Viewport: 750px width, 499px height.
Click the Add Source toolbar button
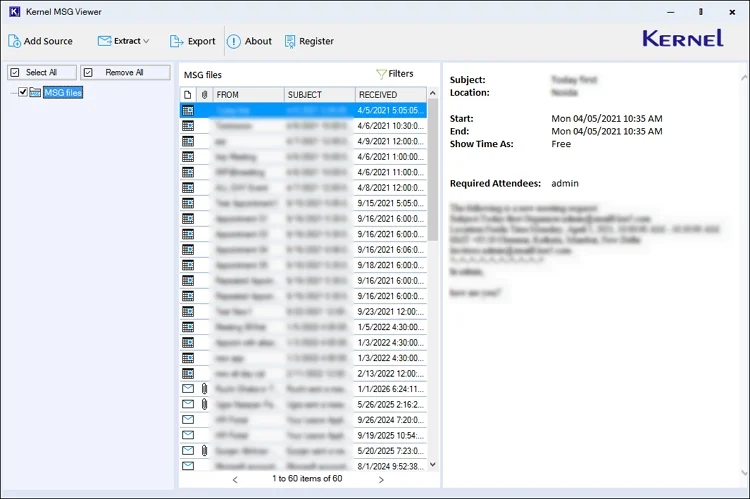pos(41,41)
